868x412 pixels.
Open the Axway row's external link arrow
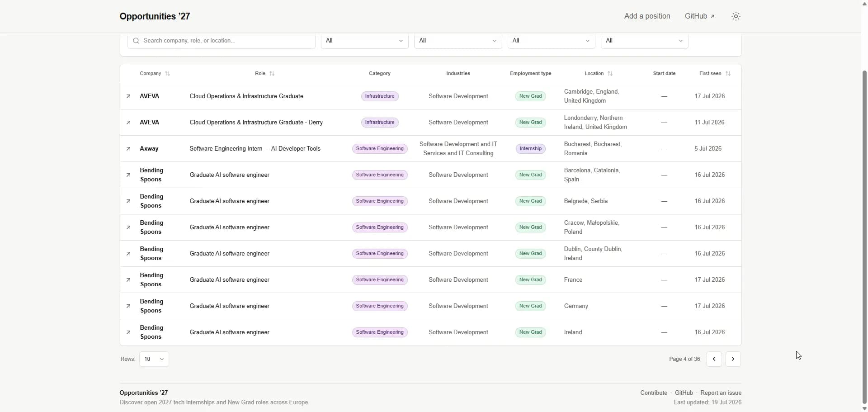[128, 149]
